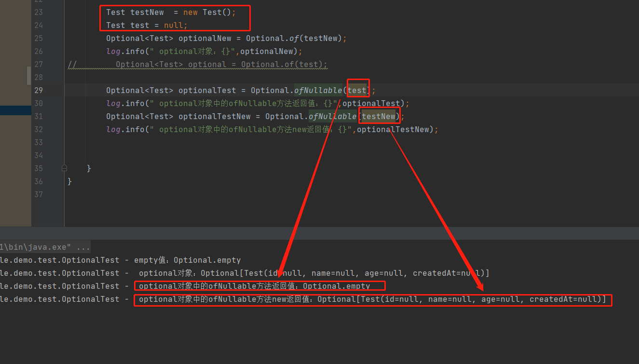Collapse the method fold marker at line 35
Image resolution: width=639 pixels, height=364 pixels.
point(64,168)
